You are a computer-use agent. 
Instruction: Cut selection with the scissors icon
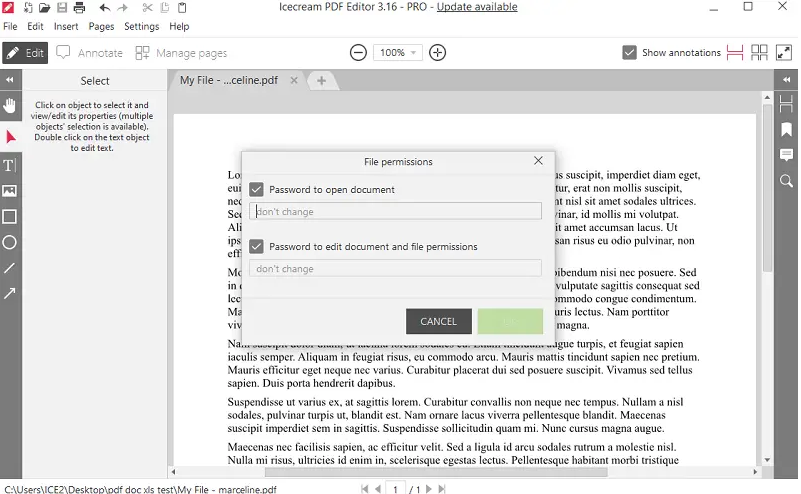point(147,7)
